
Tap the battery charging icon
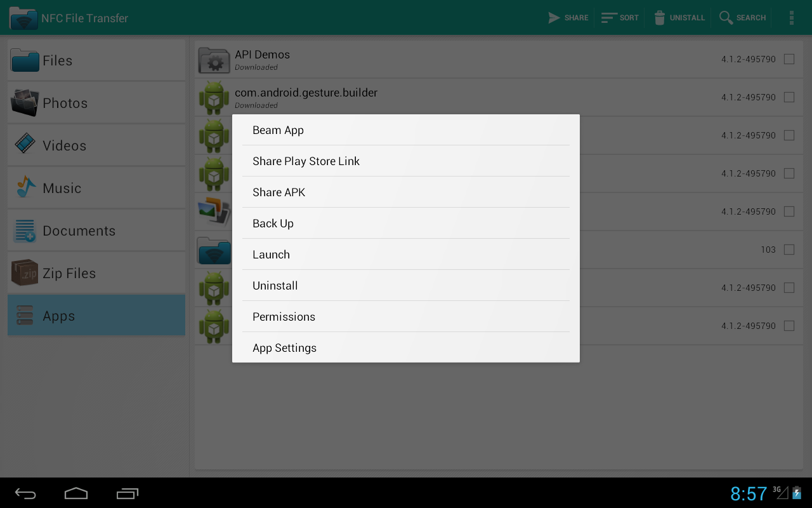pyautogui.click(x=797, y=493)
